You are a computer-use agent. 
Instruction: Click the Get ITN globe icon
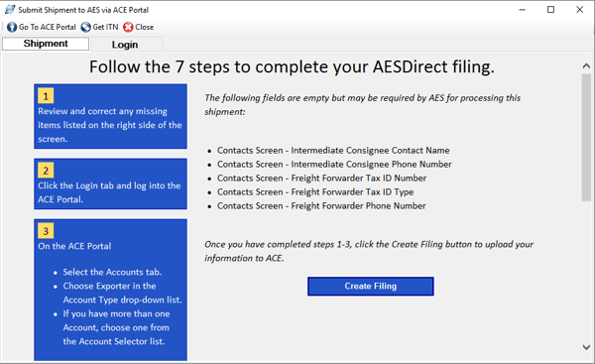pyautogui.click(x=85, y=27)
